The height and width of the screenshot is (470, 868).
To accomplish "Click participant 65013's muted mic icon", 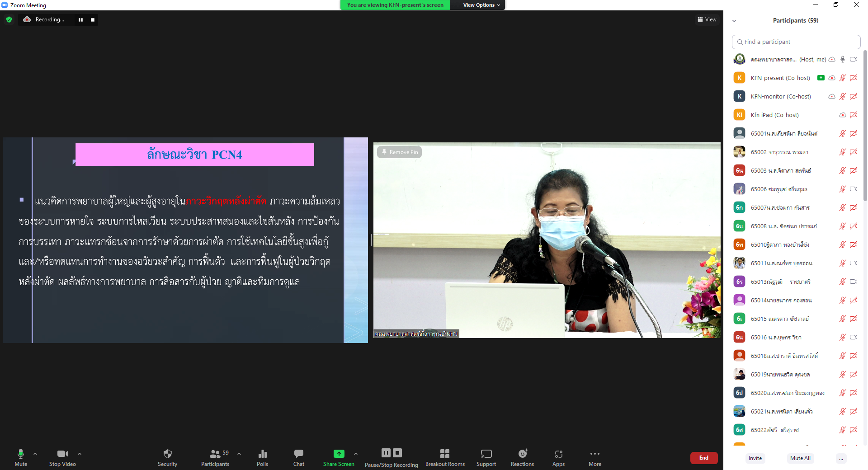I will [843, 282].
